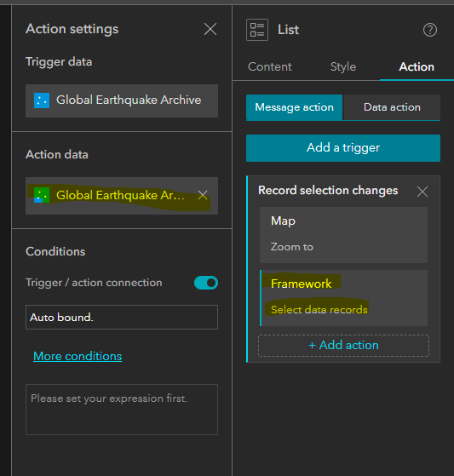
Task: Open the More conditions link
Action: [x=78, y=356]
